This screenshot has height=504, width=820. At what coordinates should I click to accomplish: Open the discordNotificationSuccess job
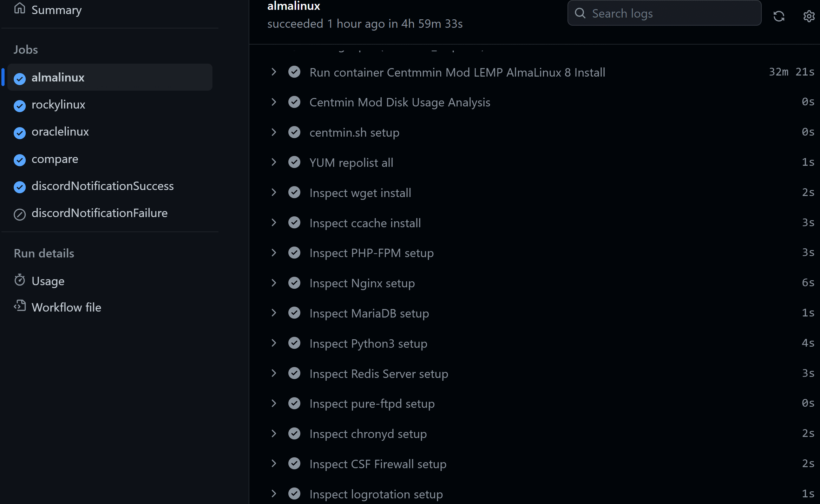click(110, 186)
